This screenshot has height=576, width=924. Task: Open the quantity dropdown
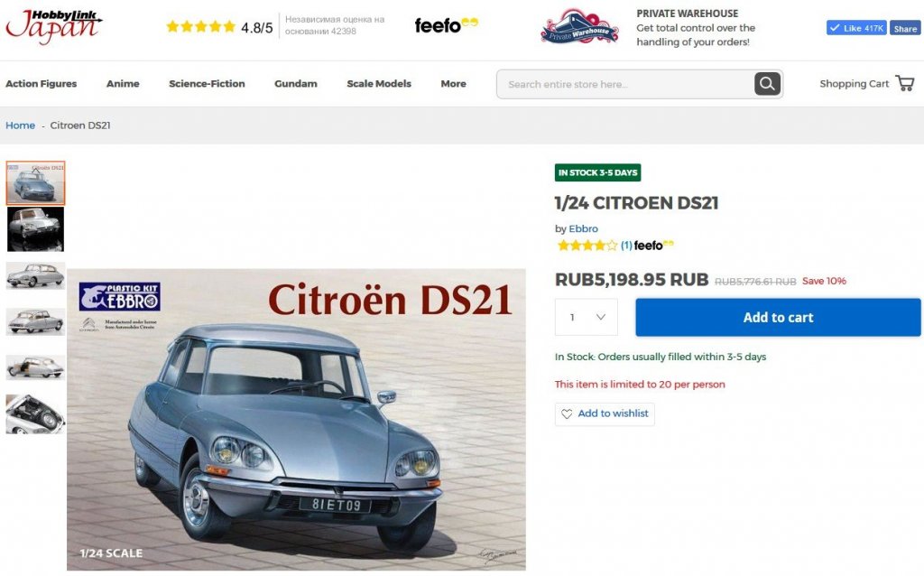tap(587, 317)
